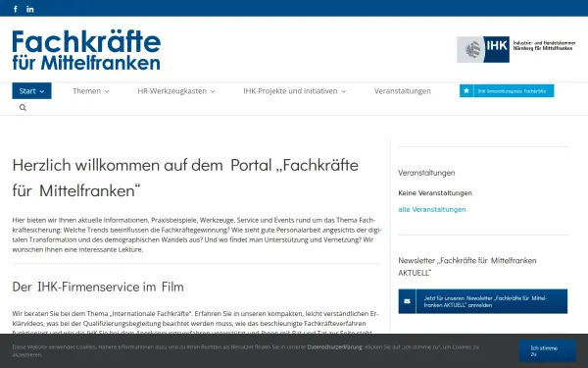Open the Datenschutzerklärung link in cookie bar
Viewport: 588px width, 368px height.
point(334,347)
